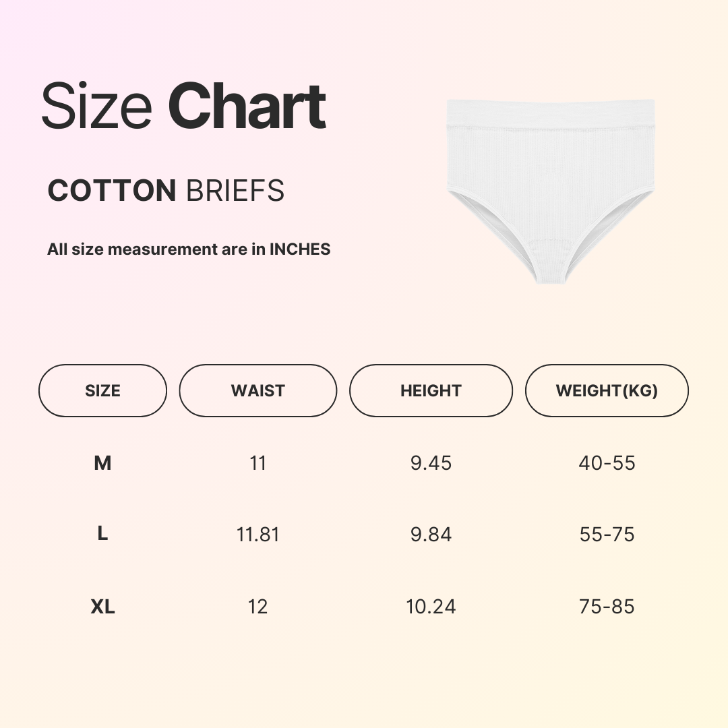Click waist value 12 for size XL
The height and width of the screenshot is (728, 728).
click(257, 607)
